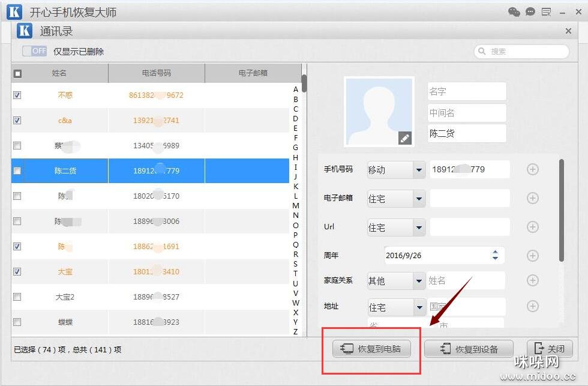Add another Url with plus icon
This screenshot has height=386, width=588.
tap(533, 226)
